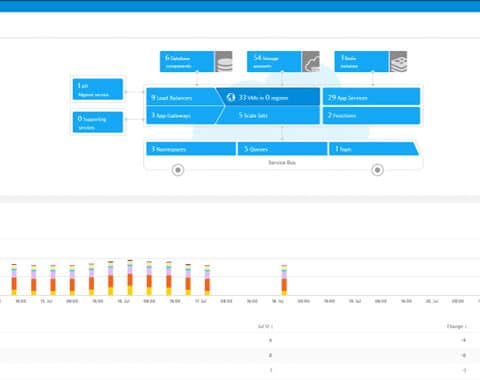Select the 2 Functions tile
Screen dimensions: 480x380
click(371, 115)
